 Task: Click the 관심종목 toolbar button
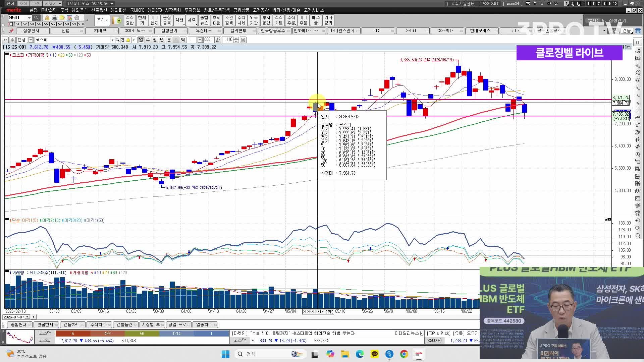coord(167,20)
